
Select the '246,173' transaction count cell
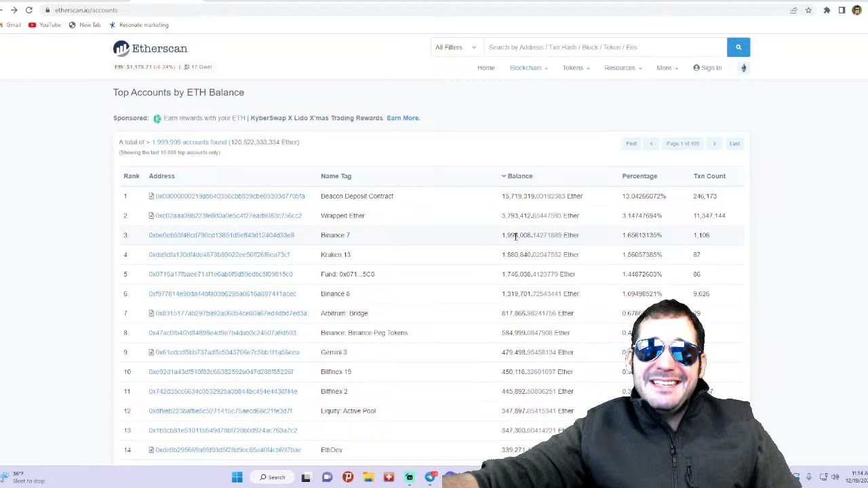pyautogui.click(x=705, y=196)
